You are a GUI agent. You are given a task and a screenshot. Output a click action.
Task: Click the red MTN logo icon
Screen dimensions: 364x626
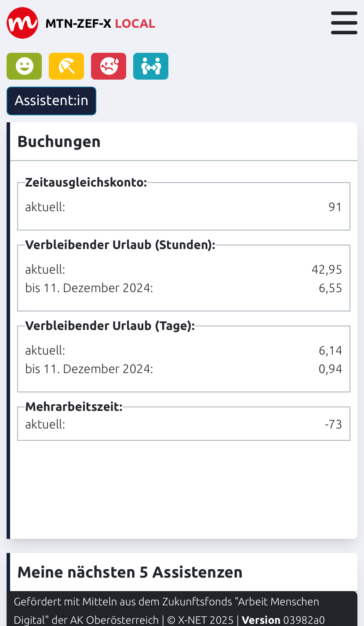[x=22, y=23]
